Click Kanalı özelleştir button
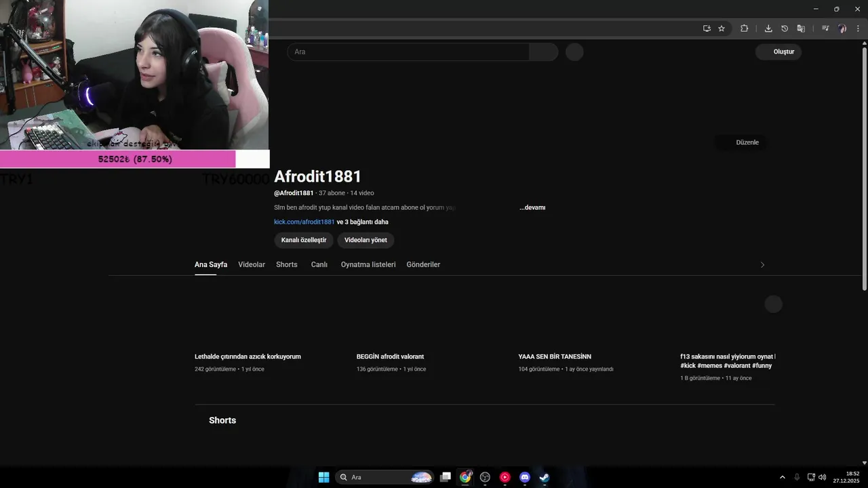 pos(304,240)
